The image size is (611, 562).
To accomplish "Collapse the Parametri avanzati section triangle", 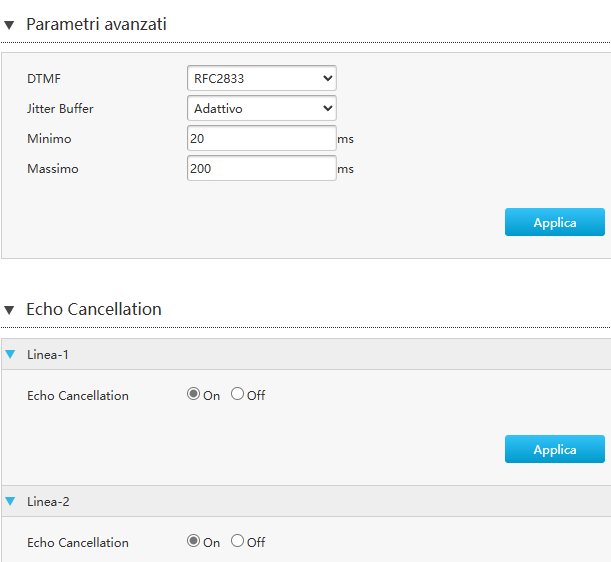I will [x=9, y=25].
